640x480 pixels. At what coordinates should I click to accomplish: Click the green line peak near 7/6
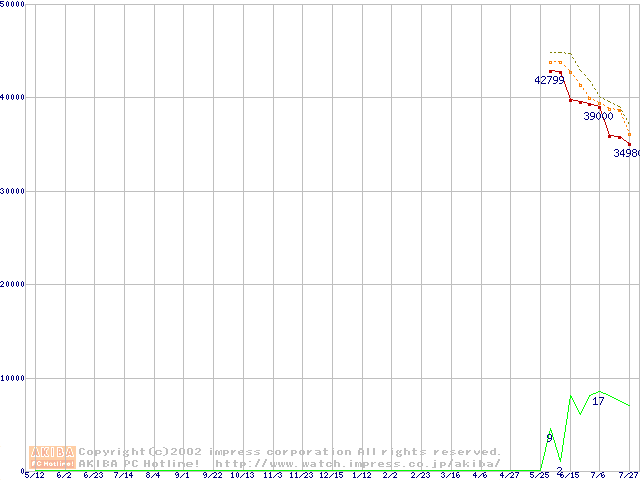coord(598,391)
